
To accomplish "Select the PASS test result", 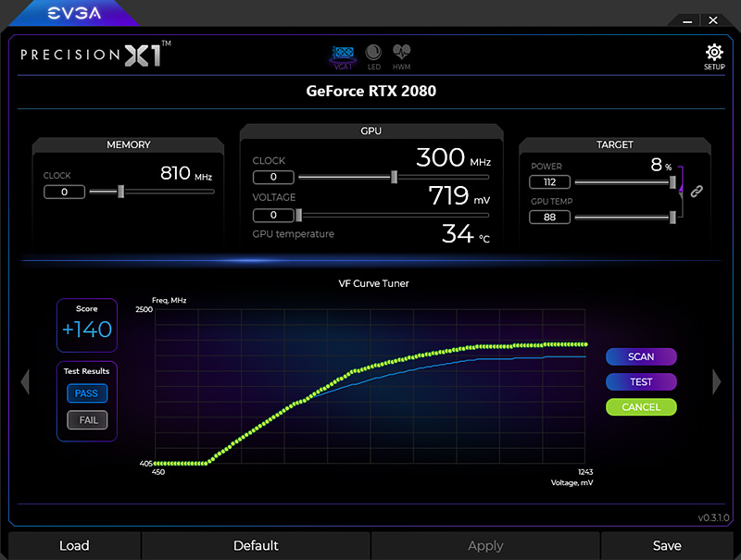I will coord(87,393).
